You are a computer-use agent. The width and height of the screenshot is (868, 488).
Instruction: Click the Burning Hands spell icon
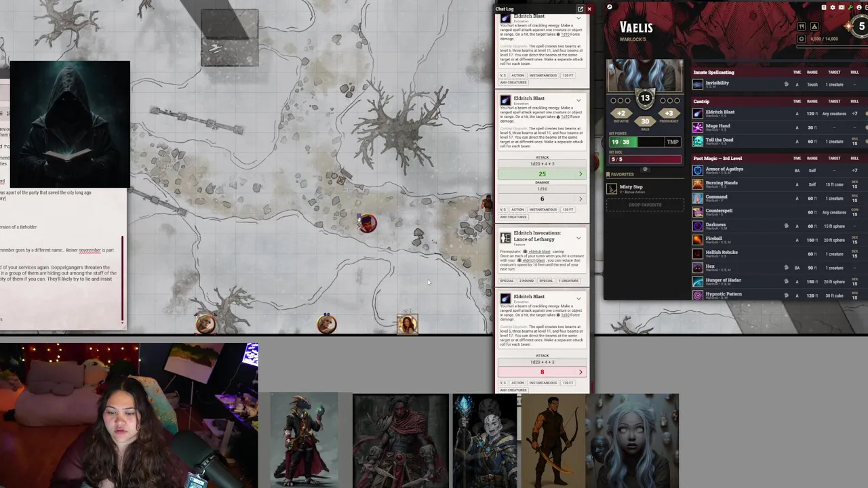[x=698, y=184]
